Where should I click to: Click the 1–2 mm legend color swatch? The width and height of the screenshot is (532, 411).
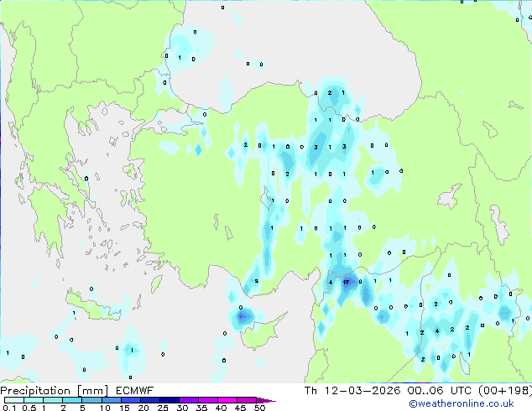click(53, 400)
